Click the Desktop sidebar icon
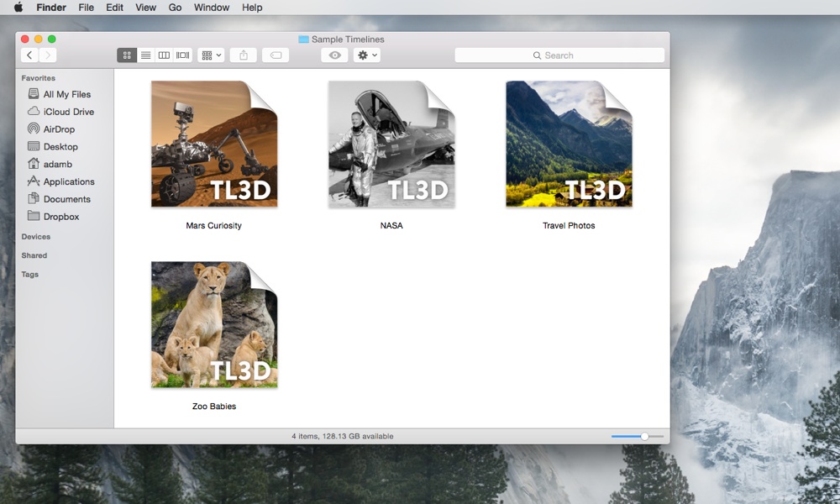840x504 pixels. [34, 145]
